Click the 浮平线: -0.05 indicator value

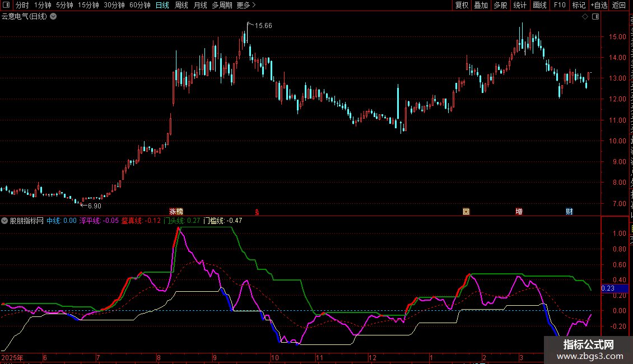[99, 221]
